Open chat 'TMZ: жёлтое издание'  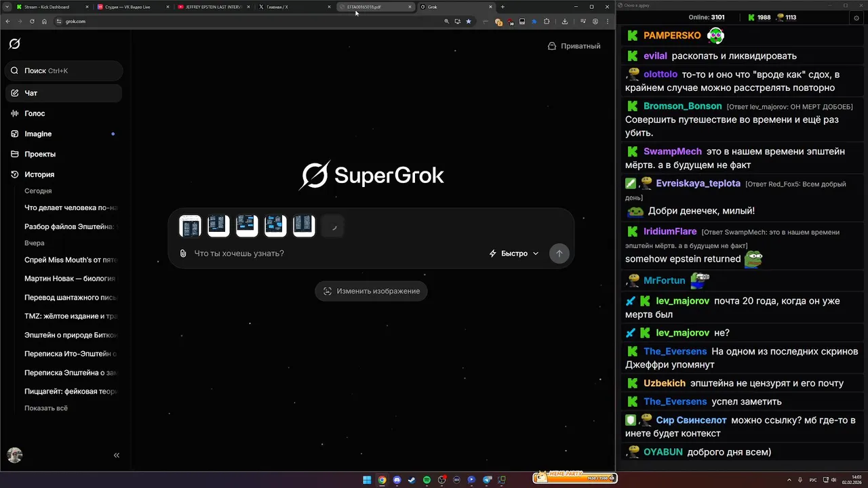click(71, 316)
